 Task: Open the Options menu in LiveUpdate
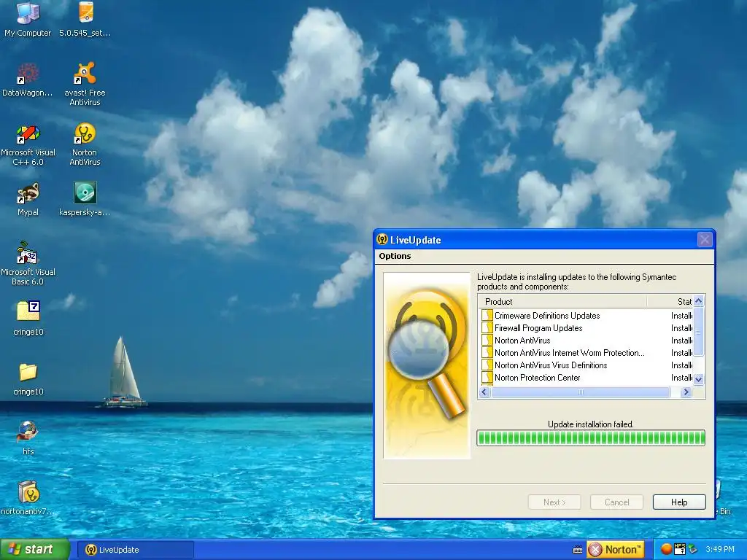click(395, 256)
